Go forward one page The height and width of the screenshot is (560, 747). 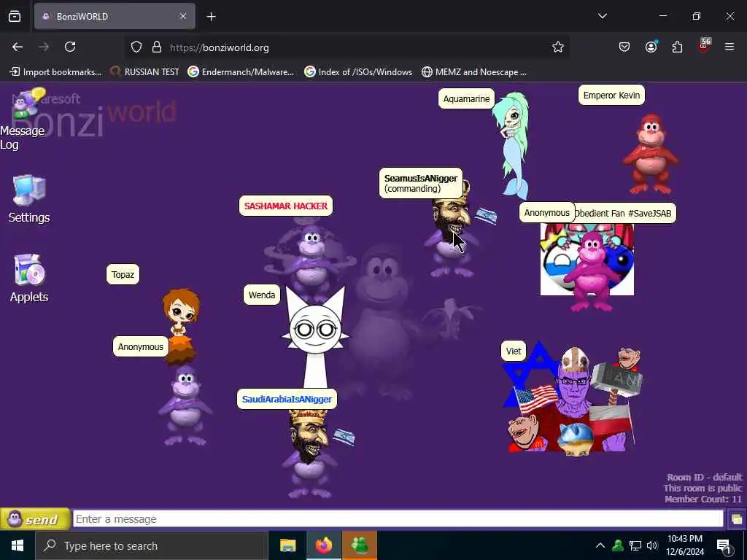(x=44, y=47)
